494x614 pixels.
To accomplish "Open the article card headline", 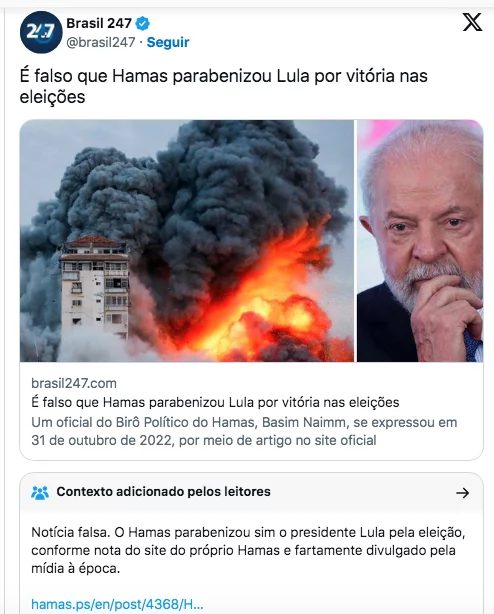I will coord(215,403).
